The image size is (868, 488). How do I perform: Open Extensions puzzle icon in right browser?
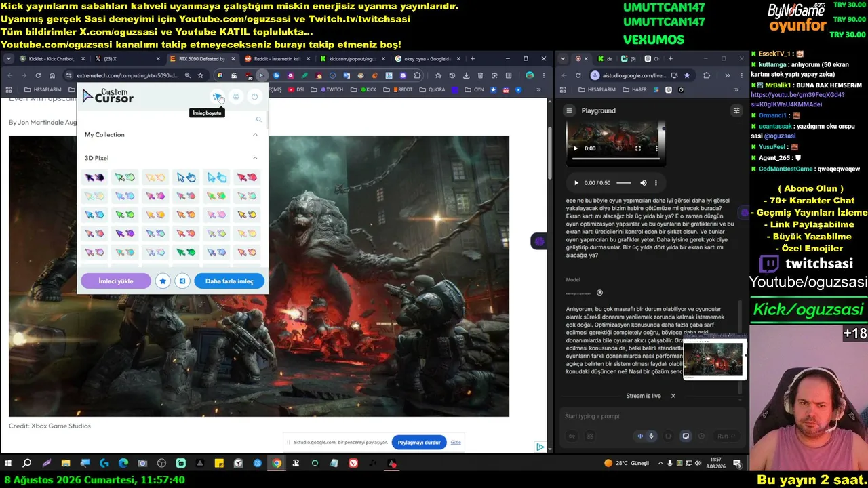[707, 75]
